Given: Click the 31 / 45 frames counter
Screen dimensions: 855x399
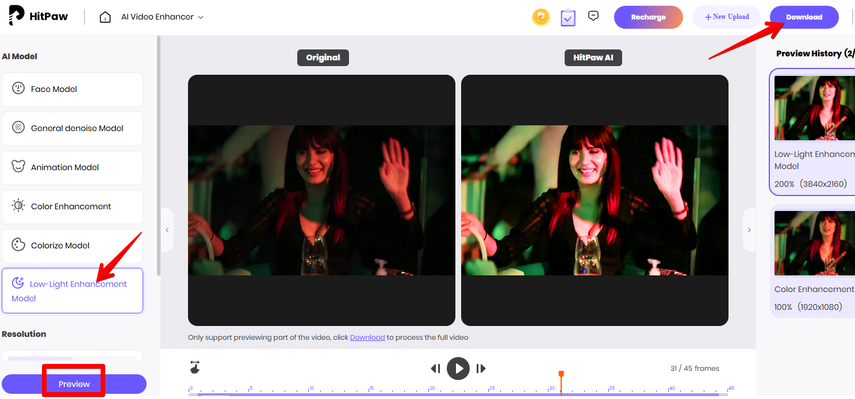Looking at the screenshot, I should pos(695,368).
